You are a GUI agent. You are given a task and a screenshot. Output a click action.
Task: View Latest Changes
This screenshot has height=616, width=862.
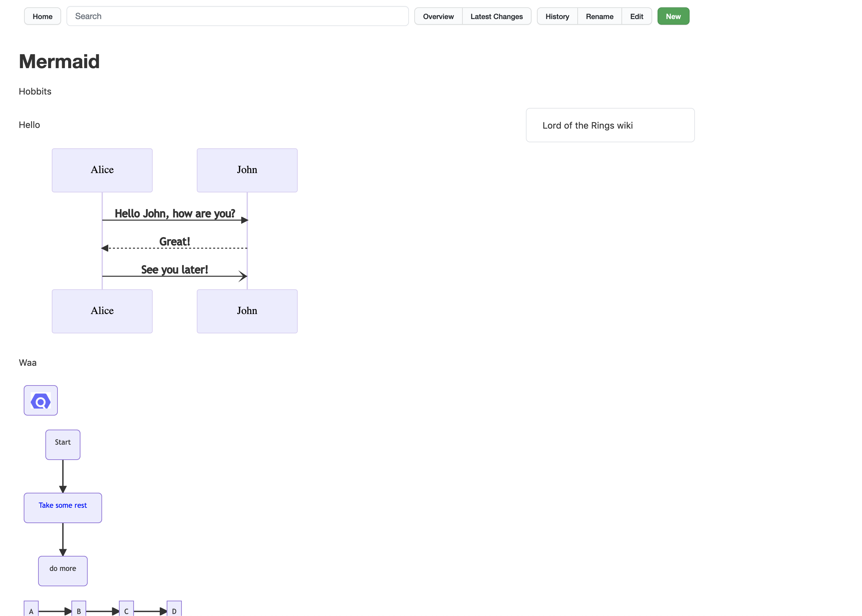(496, 16)
